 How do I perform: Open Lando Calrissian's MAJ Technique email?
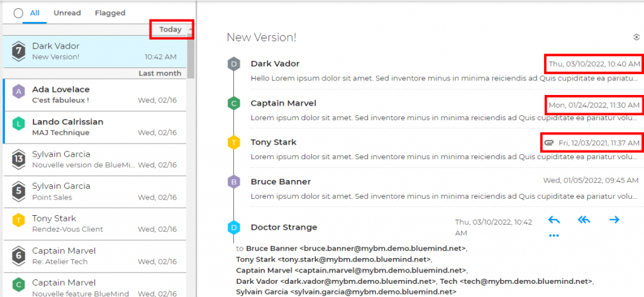tap(94, 127)
